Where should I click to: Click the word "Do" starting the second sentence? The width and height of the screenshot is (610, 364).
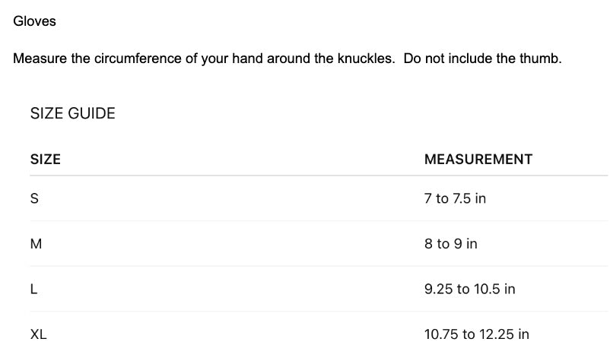[412, 59]
